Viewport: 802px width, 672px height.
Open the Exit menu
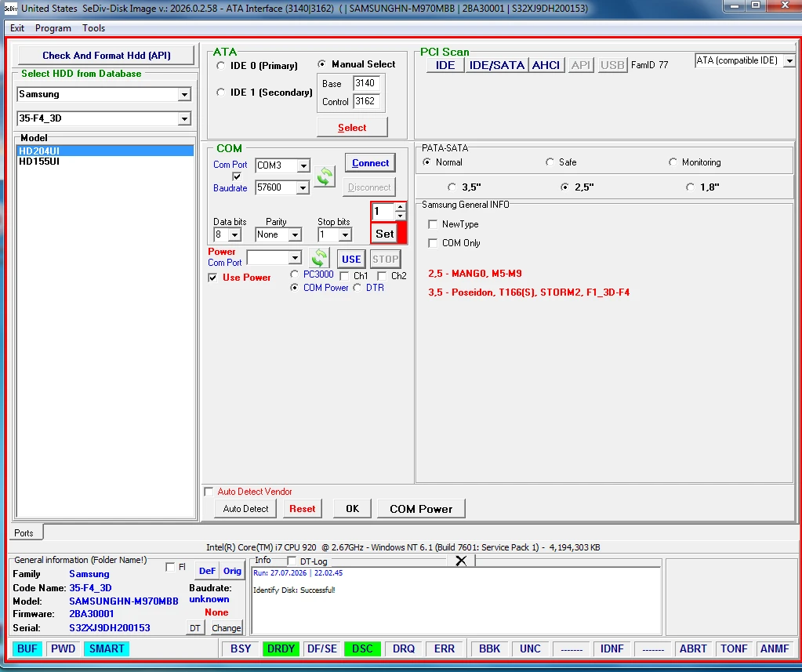(x=17, y=28)
